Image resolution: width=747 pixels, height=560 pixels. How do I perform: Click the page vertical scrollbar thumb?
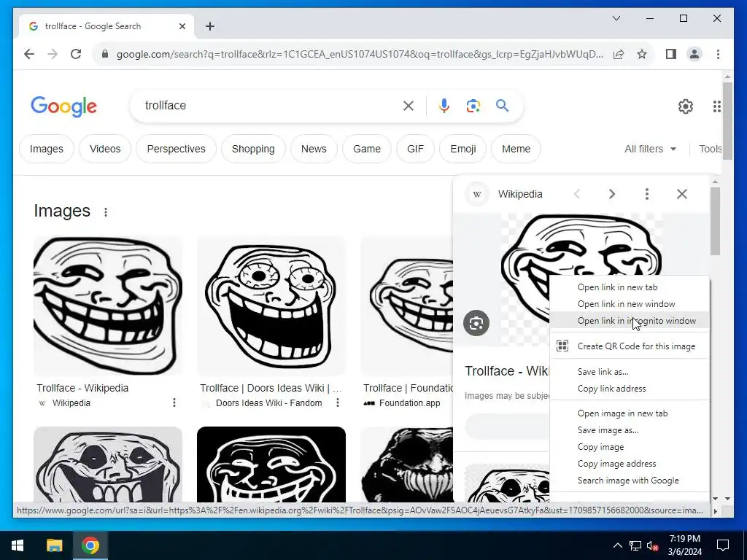727,120
